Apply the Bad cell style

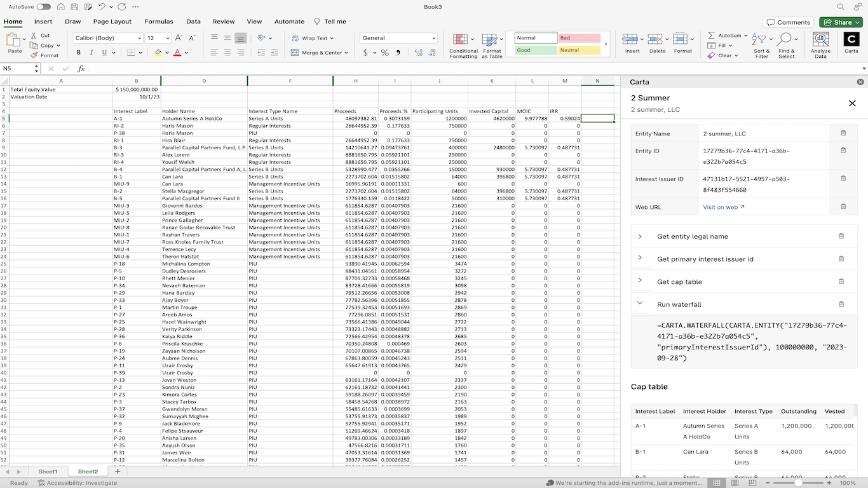(x=579, y=38)
